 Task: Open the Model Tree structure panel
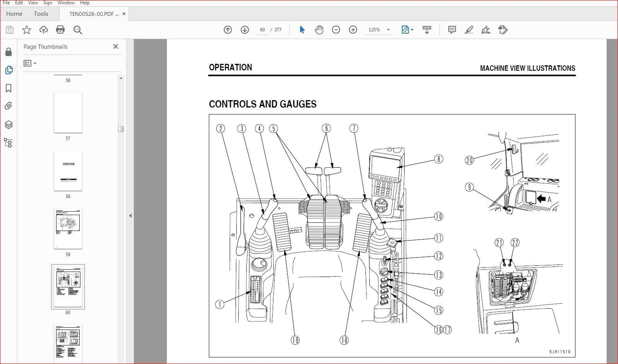coord(9,143)
